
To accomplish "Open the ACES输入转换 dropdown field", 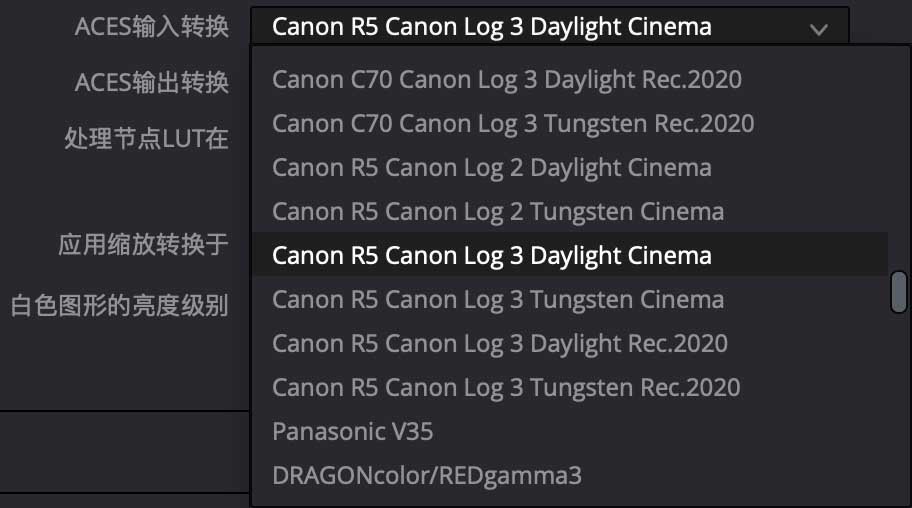I will point(540,27).
